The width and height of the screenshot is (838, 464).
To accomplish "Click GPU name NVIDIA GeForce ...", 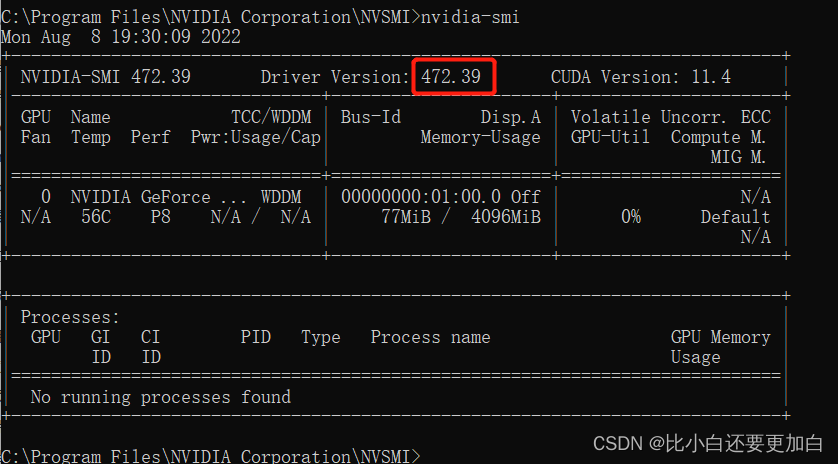I will coord(141,197).
